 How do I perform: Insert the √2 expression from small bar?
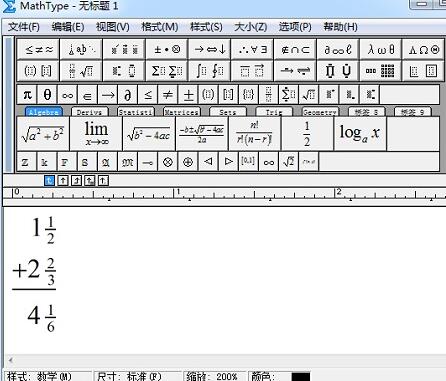point(288,162)
